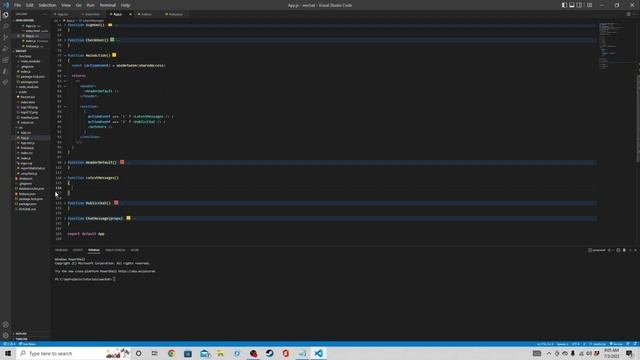Open README.md in the Explorer tree

pos(27,209)
